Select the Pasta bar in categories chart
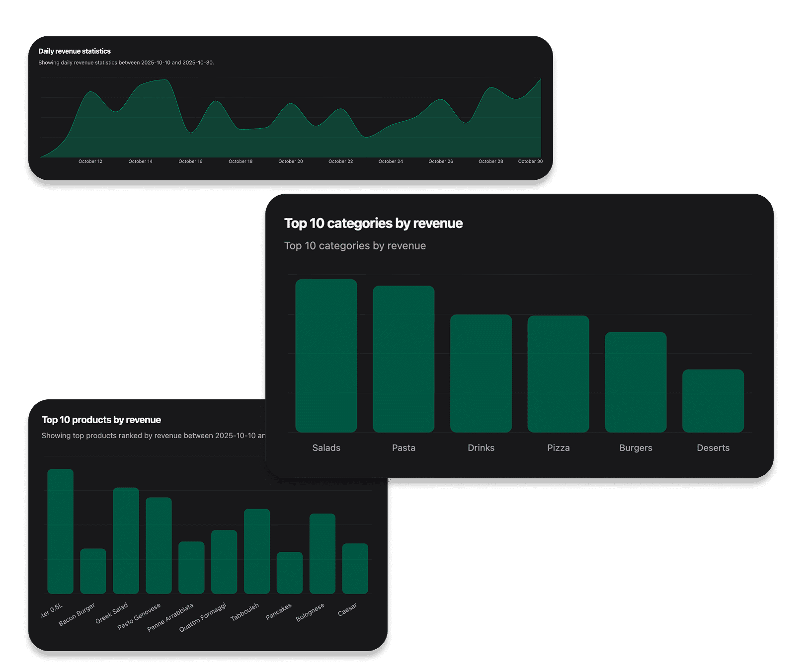Screen dimensions: 808x672 (404, 358)
